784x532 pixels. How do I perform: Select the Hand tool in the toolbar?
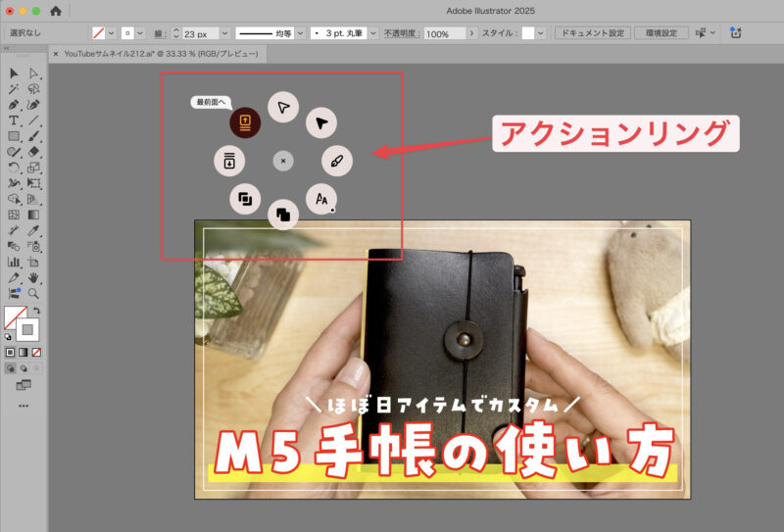pos(33,278)
